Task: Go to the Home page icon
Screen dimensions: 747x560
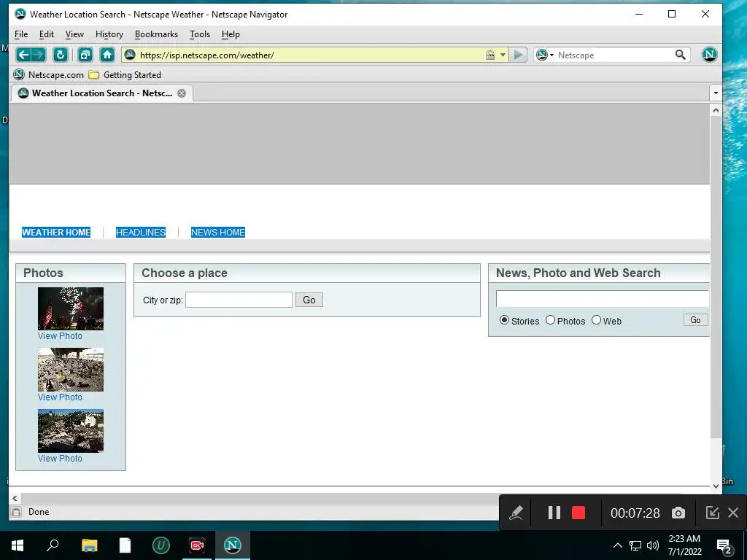Action: pos(107,55)
